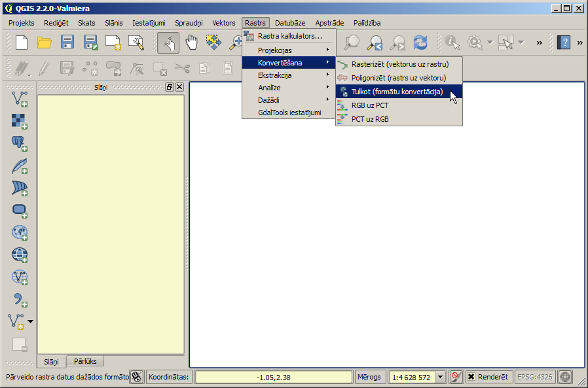Viewport: 588px width, 388px height.
Task: Open composer manager wrench icon
Action: 136,43
